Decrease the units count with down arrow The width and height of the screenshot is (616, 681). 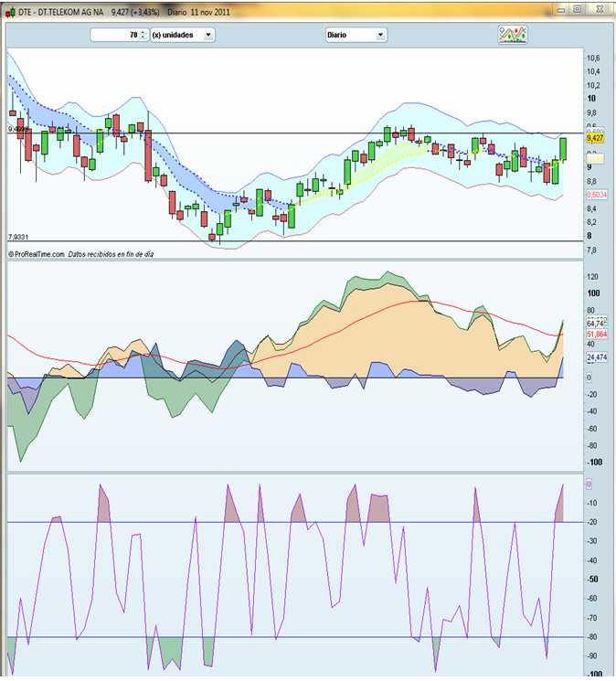pos(143,37)
